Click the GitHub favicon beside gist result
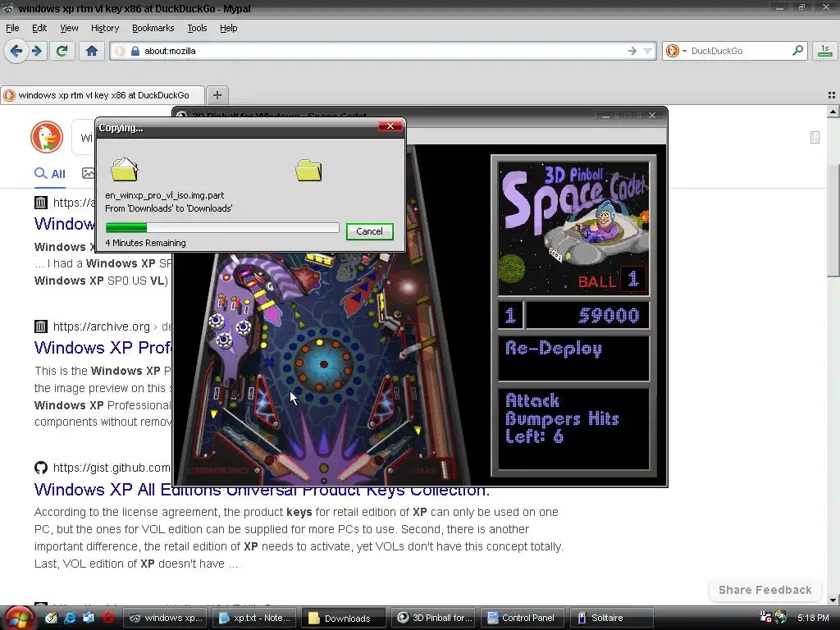Screen dimensions: 840x630 click(x=41, y=468)
